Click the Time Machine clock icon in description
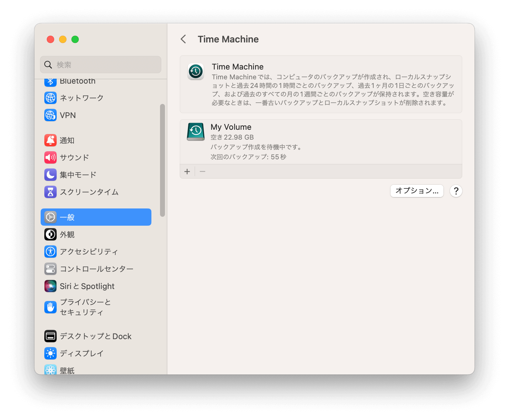Image resolution: width=509 pixels, height=420 pixels. coord(196,71)
